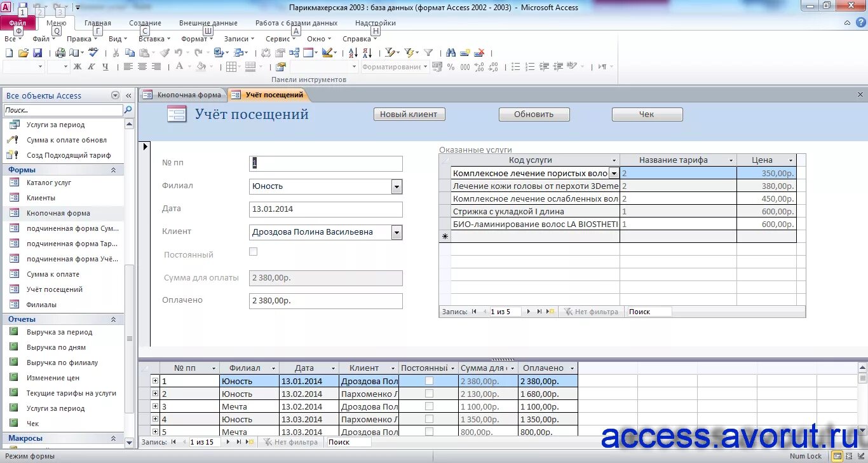Open the Сервис menu

click(x=281, y=39)
